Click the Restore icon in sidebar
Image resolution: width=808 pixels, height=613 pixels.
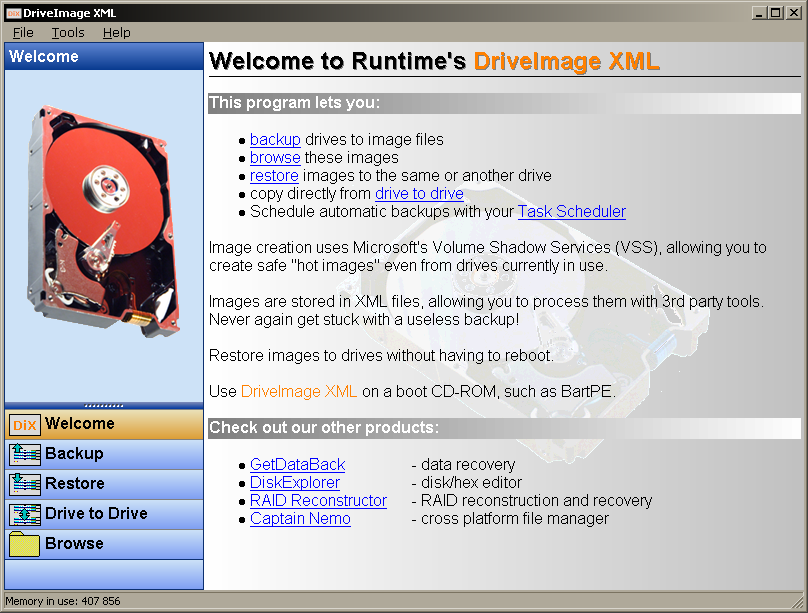[x=25, y=484]
